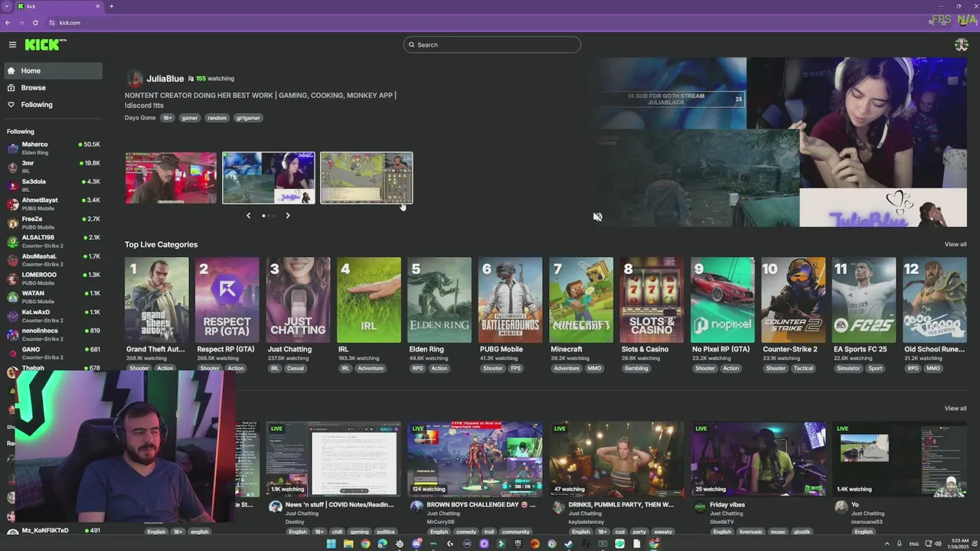Click the lower View all link

[x=955, y=408]
